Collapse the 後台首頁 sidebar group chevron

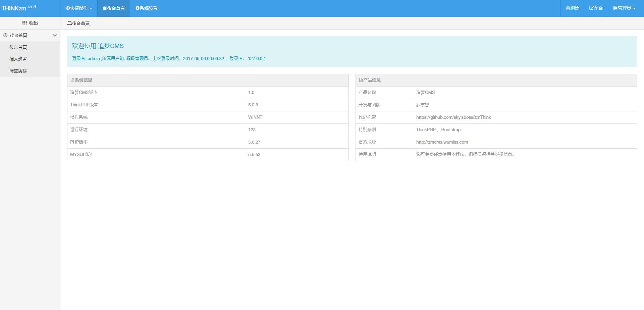(55, 35)
